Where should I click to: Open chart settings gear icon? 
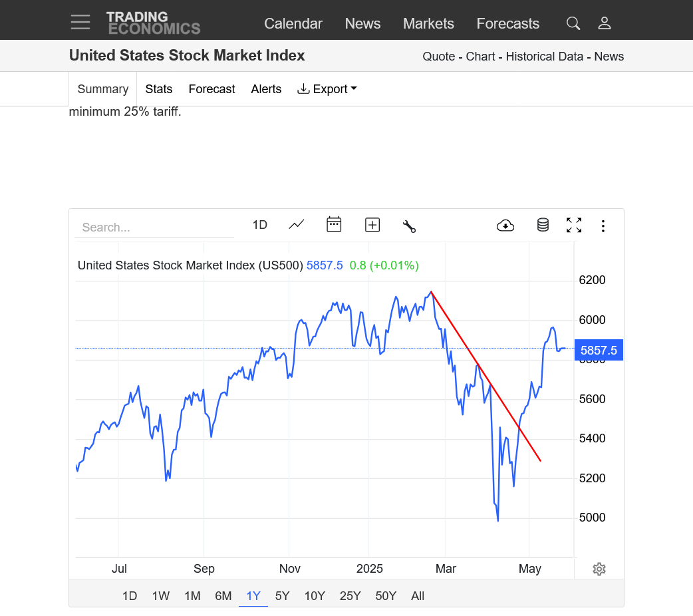pyautogui.click(x=599, y=569)
